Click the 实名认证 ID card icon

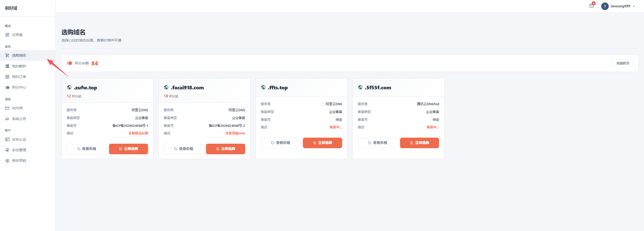7,139
